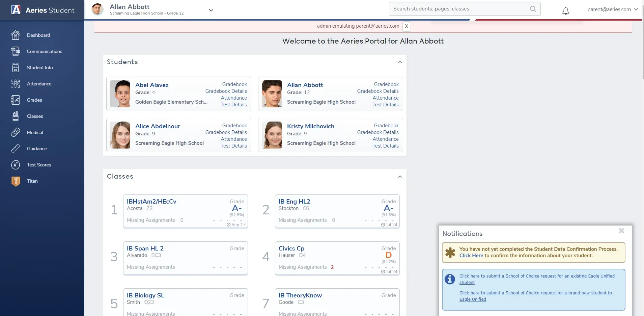Click the Aeries logo icon
The image size is (644, 316).
coord(16,10)
